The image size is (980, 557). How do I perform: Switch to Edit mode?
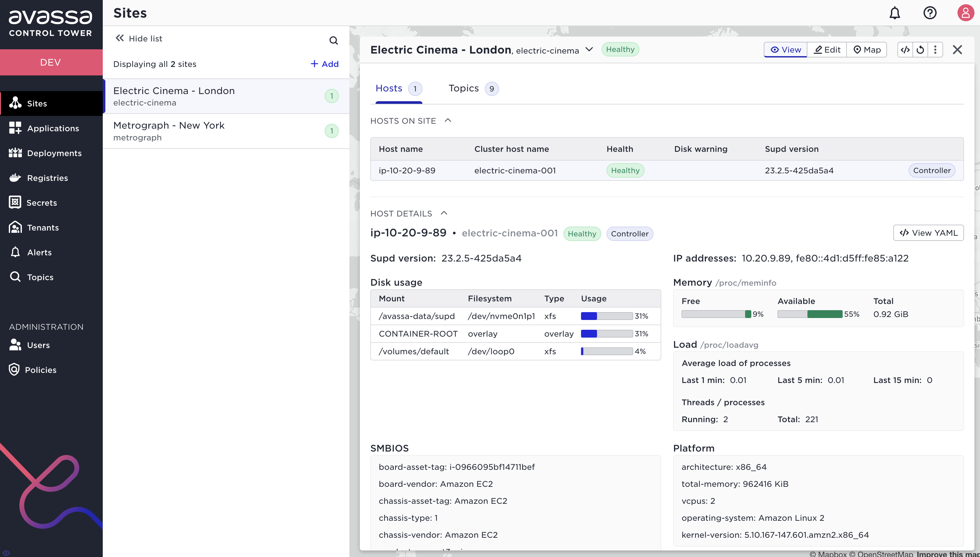[827, 50]
